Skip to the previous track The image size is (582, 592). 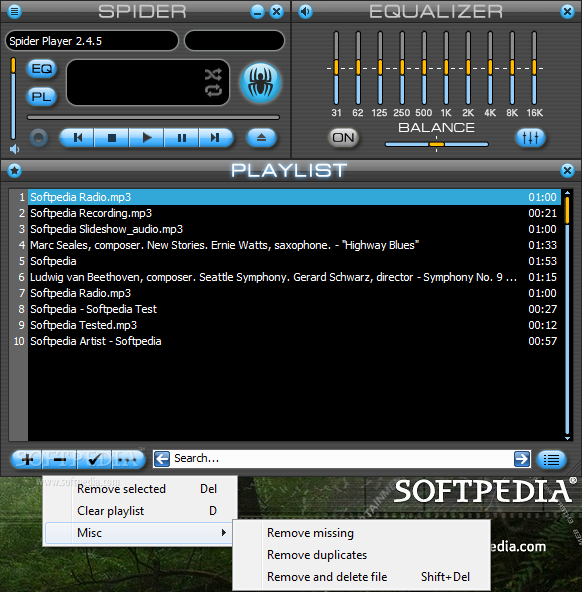click(x=77, y=138)
